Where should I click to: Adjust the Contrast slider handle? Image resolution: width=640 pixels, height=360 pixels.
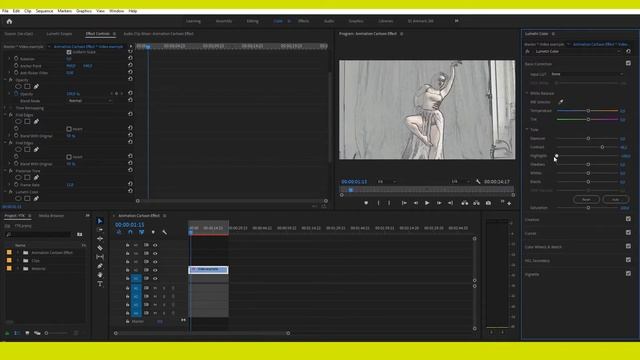coord(602,147)
